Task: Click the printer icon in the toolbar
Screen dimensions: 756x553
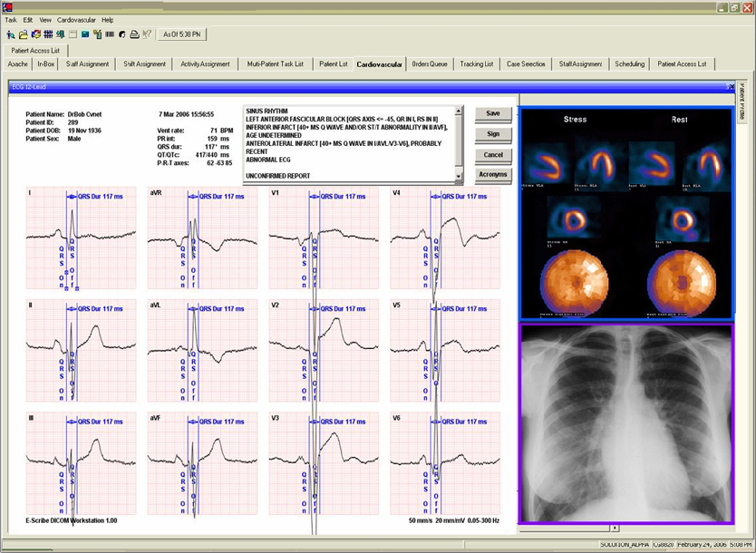Action: pyautogui.click(x=134, y=34)
